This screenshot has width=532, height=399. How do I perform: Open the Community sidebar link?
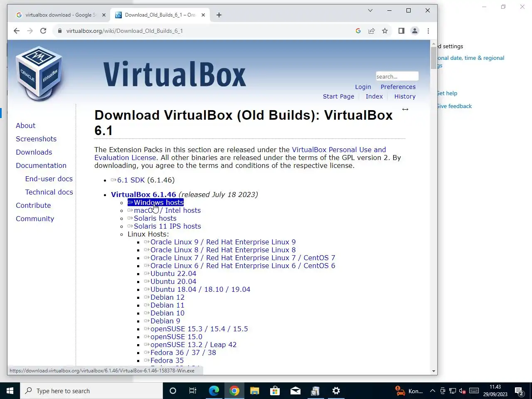point(35,219)
